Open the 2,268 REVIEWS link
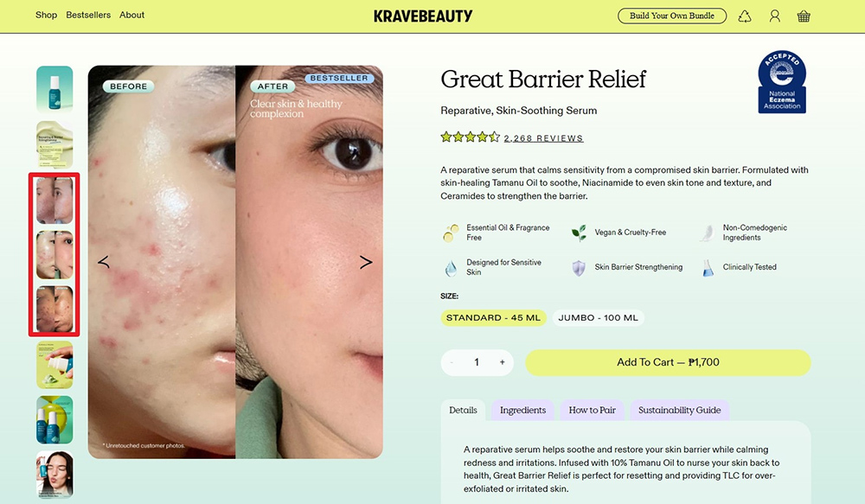The image size is (865, 504). [542, 137]
